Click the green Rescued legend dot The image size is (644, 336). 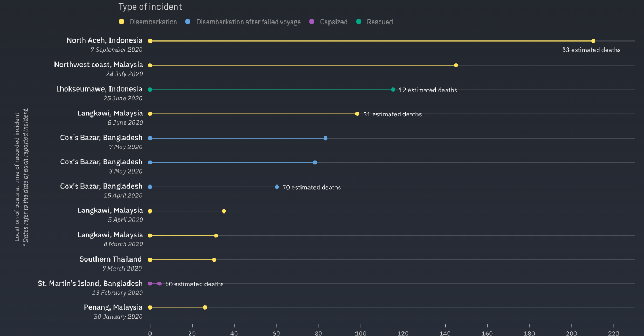click(359, 22)
